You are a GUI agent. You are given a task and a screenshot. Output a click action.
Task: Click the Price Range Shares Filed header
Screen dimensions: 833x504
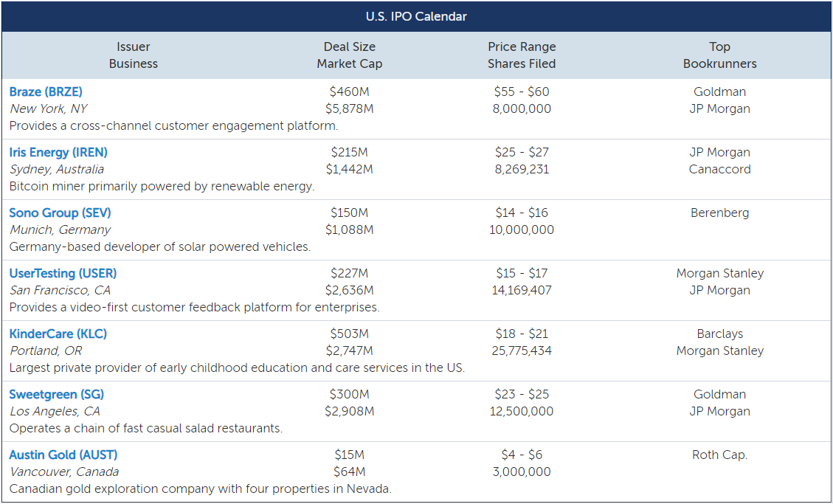click(x=522, y=55)
